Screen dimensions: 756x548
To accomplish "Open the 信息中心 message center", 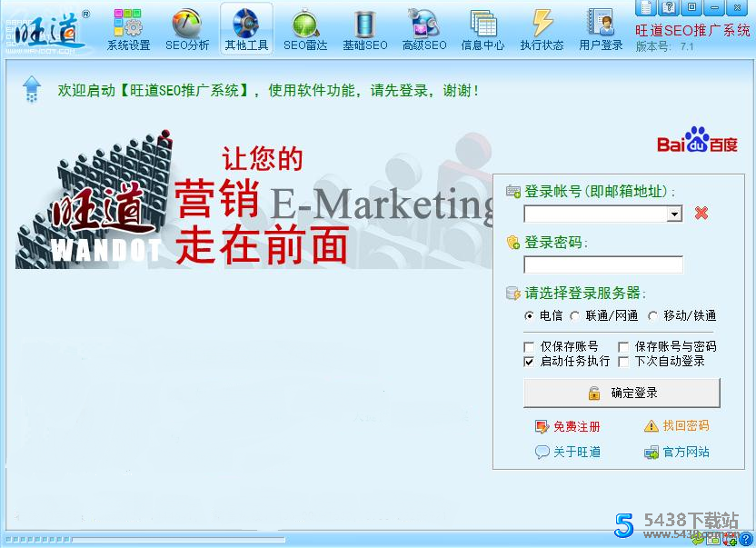I will 482,27.
